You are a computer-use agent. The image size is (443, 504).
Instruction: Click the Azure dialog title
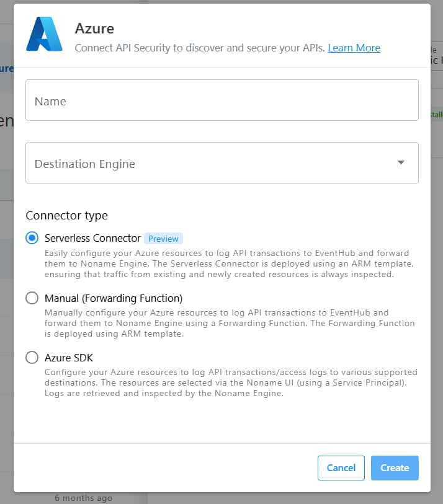click(x=94, y=28)
